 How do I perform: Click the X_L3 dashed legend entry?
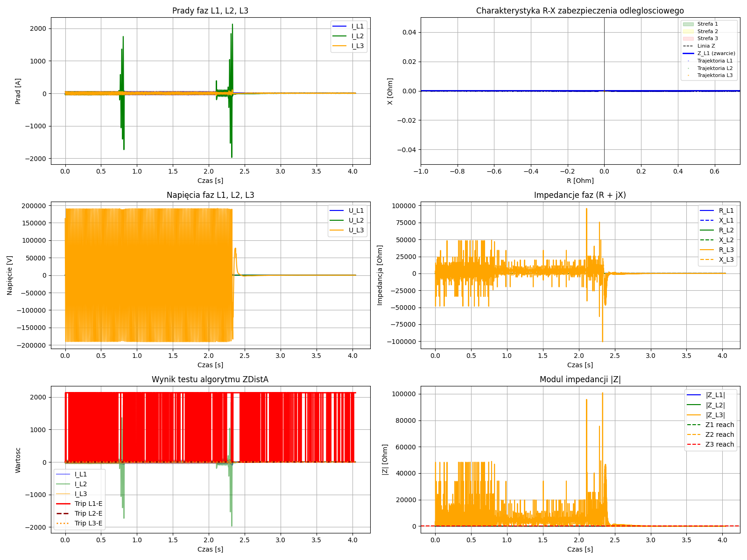(726, 259)
